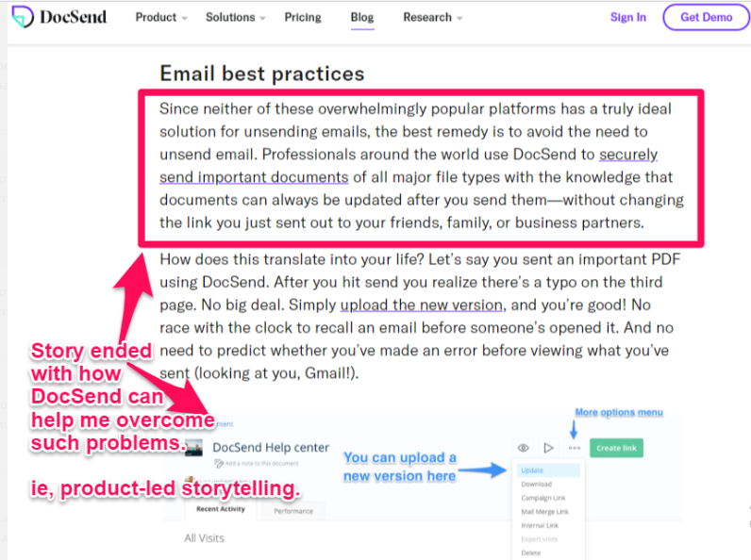Click the play presentation icon
This screenshot has width=751, height=560.
[x=548, y=448]
